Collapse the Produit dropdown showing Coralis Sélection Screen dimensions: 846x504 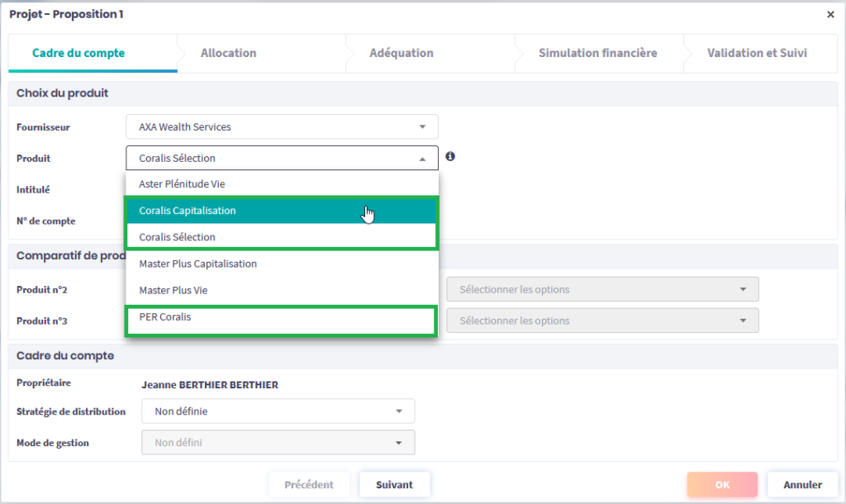pyautogui.click(x=282, y=158)
